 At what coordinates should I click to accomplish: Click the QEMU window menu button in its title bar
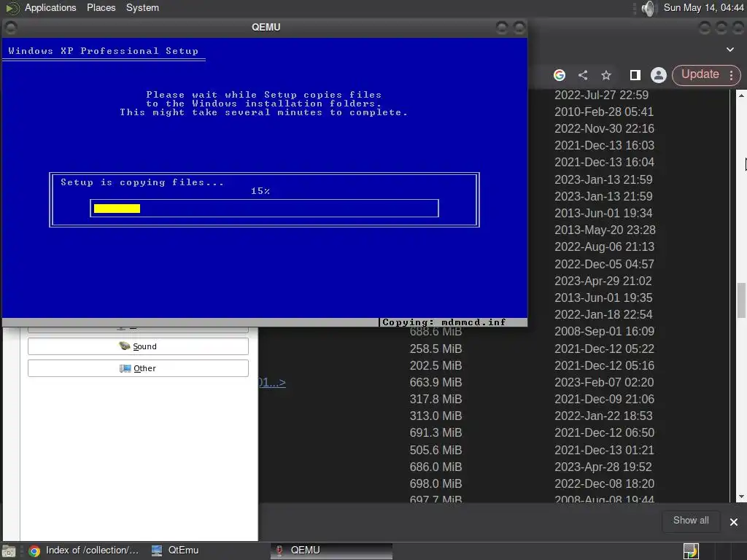coord(10,28)
